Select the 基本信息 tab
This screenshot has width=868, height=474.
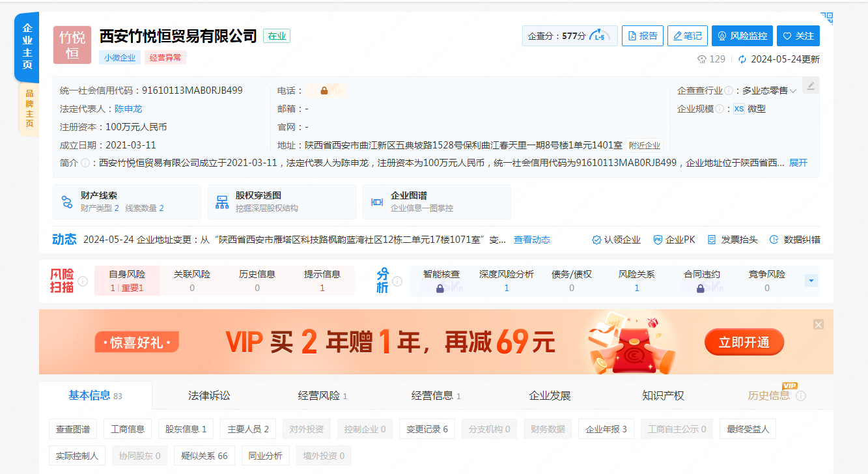click(96, 395)
